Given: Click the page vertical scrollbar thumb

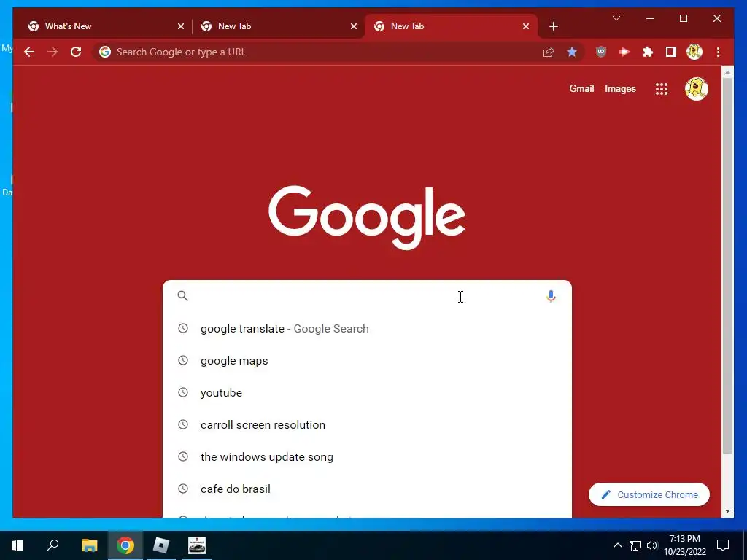Looking at the screenshot, I should click(x=727, y=265).
